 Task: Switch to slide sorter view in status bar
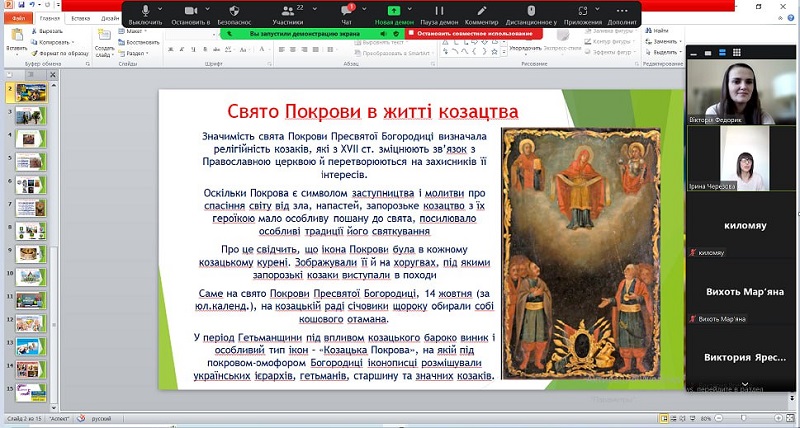coord(674,418)
